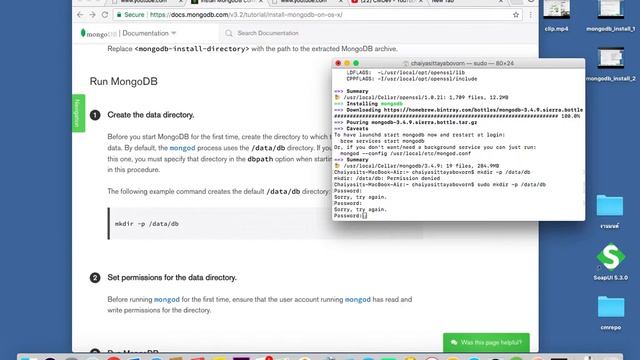Open mongodb_install_1 desktop file

point(611,16)
